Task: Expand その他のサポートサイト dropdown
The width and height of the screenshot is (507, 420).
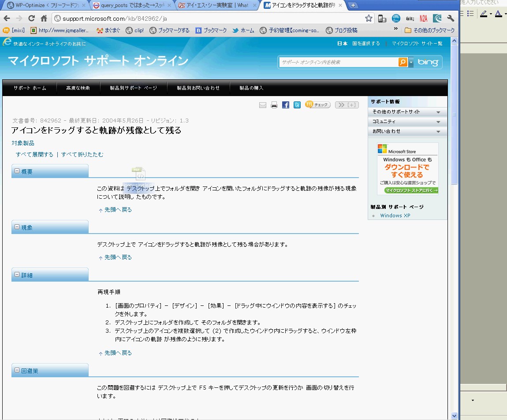Action: coord(407,112)
